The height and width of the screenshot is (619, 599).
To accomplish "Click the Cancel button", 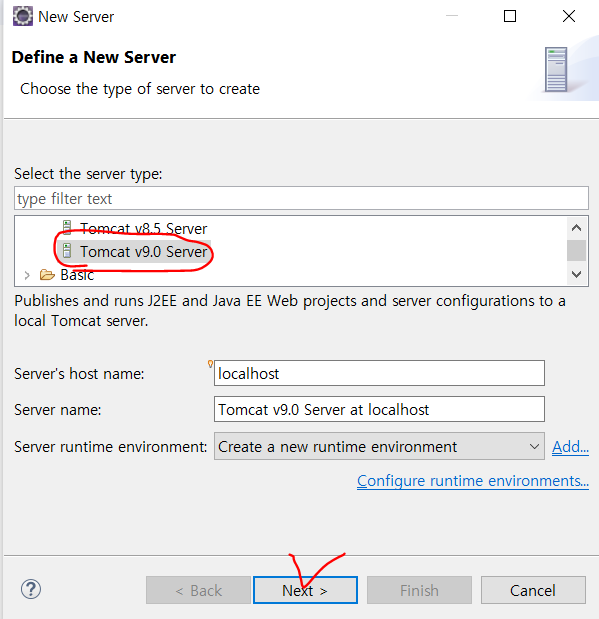I will click(x=533, y=590).
